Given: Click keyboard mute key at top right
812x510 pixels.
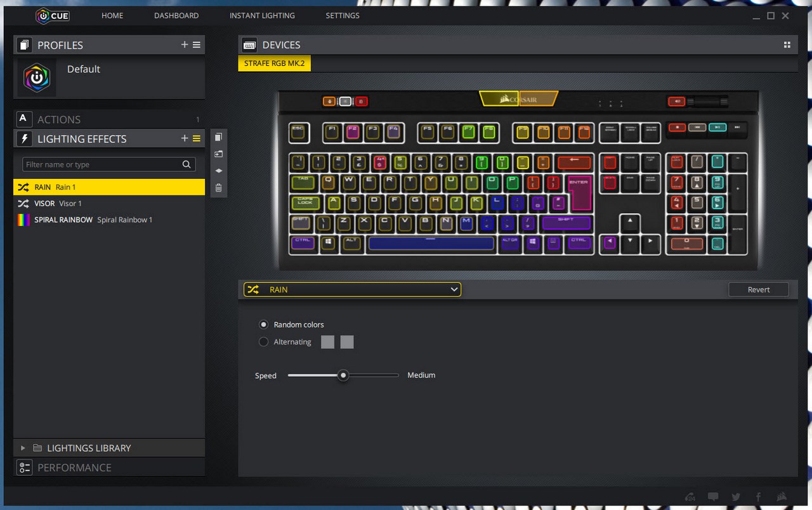Looking at the screenshot, I should coord(676,101).
